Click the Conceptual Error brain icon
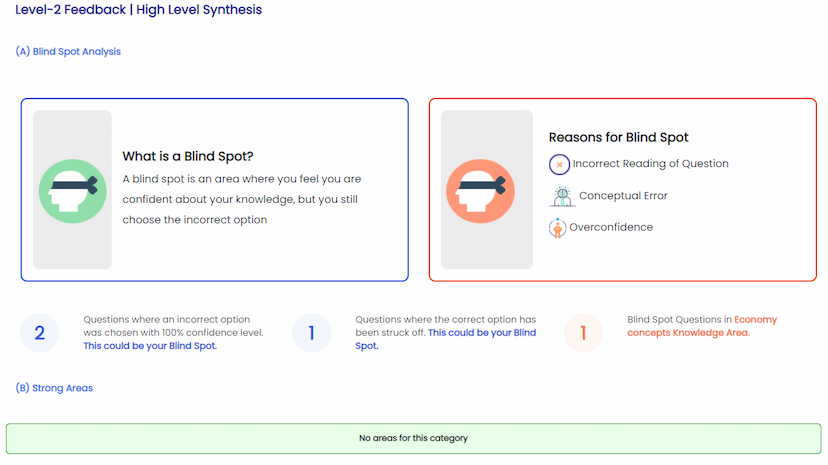Viewport: 828px width, 465px height. pyautogui.click(x=560, y=196)
